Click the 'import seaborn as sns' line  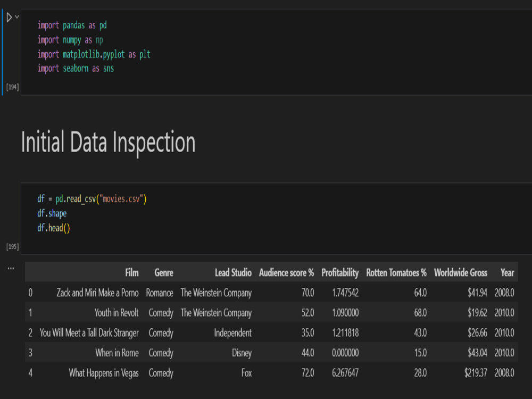[x=76, y=68]
